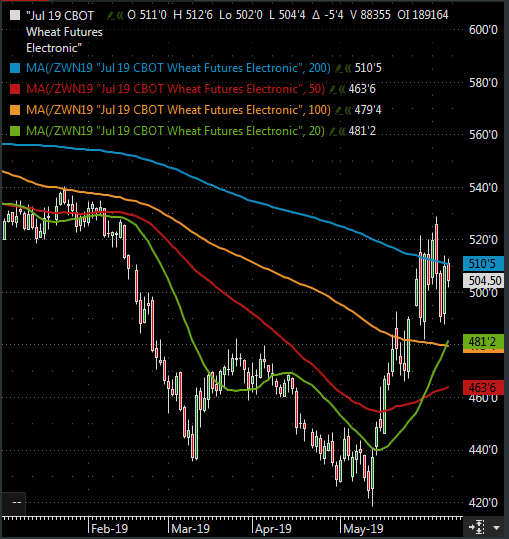Open the dropdown arrow beside the scale icon
The image size is (509, 539).
point(496,527)
